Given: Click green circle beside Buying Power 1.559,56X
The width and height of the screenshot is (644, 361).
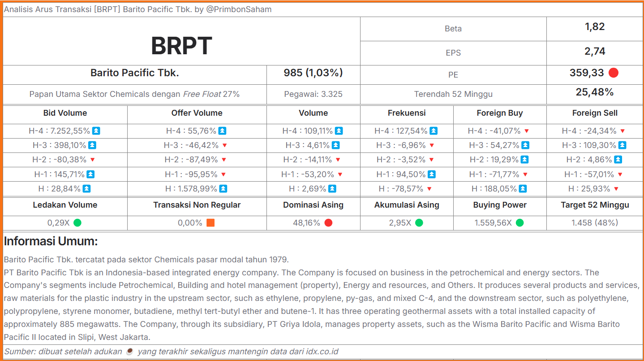Looking at the screenshot, I should (x=519, y=222).
